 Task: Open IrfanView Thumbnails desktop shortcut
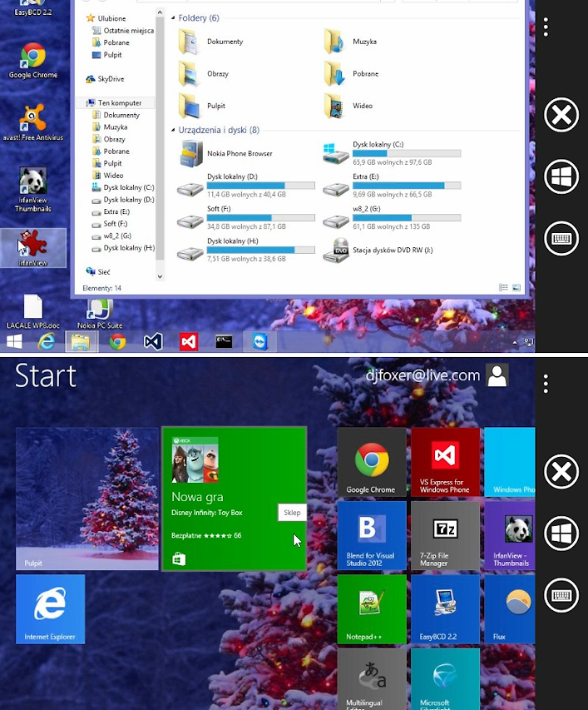(x=33, y=190)
